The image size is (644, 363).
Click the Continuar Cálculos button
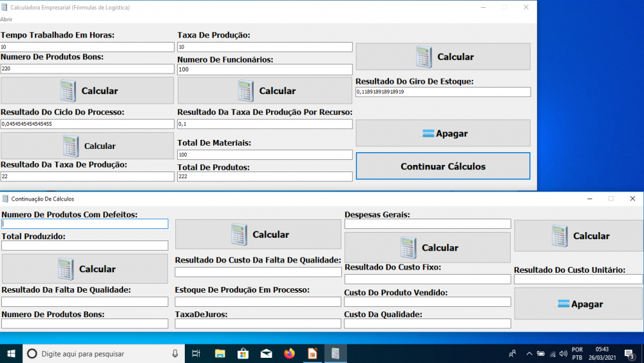443,166
